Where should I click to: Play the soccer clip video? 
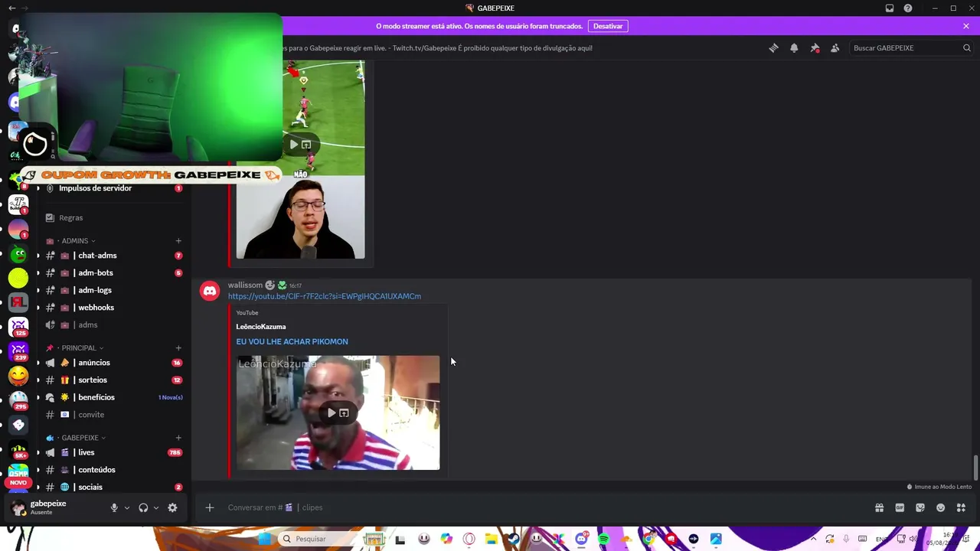pos(293,145)
